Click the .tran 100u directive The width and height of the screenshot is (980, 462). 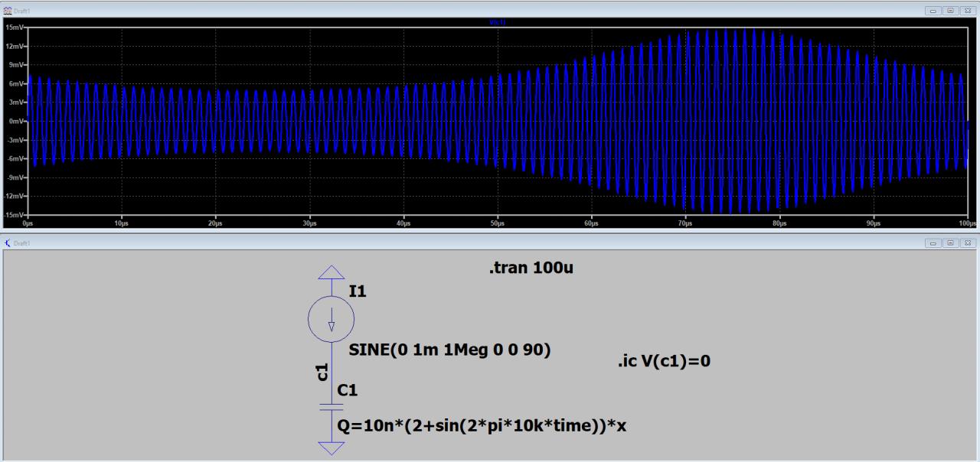[531, 268]
